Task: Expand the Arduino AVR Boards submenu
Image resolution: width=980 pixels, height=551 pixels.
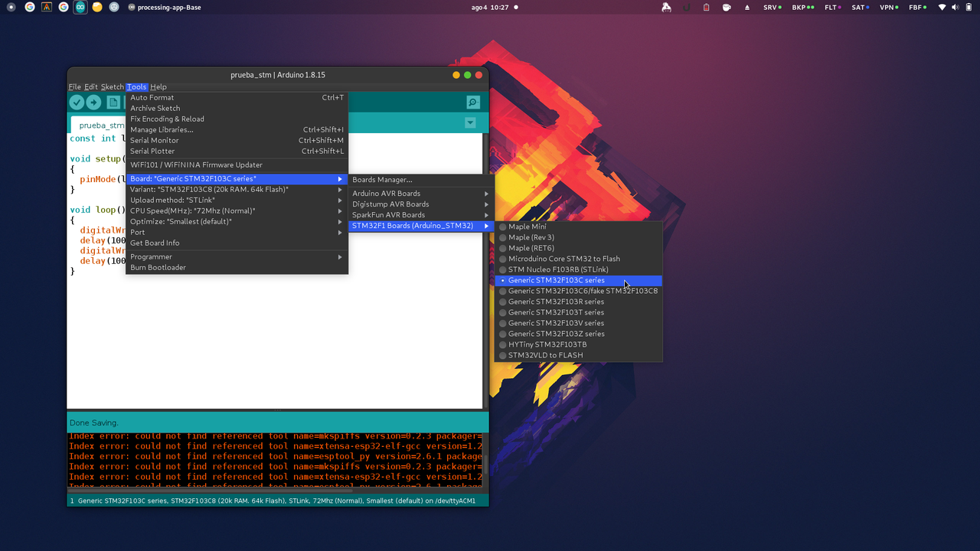Action: pyautogui.click(x=421, y=194)
